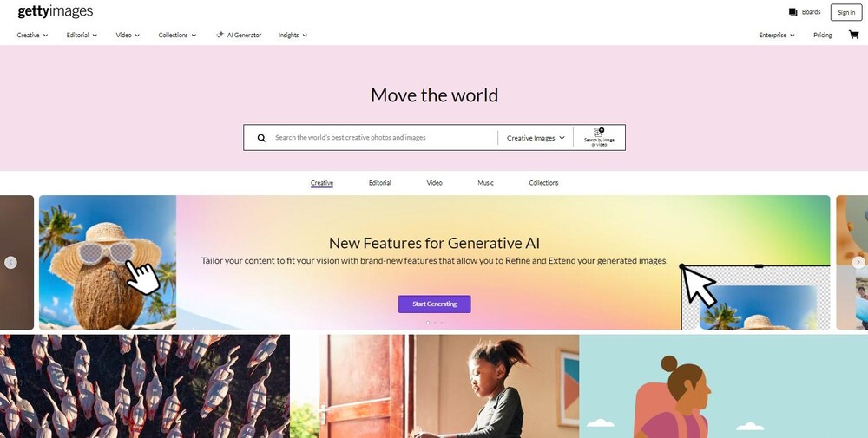Open the Enterprise dropdown menu
868x438 pixels.
click(777, 35)
